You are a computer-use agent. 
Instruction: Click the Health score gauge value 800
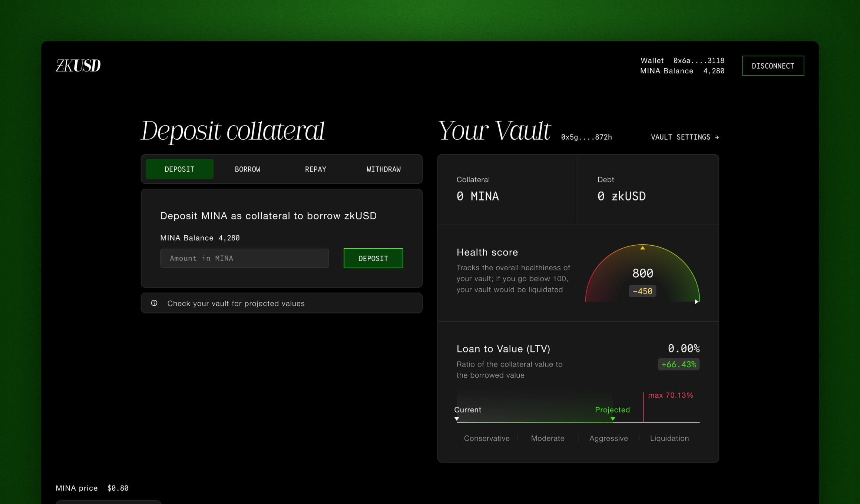(643, 273)
